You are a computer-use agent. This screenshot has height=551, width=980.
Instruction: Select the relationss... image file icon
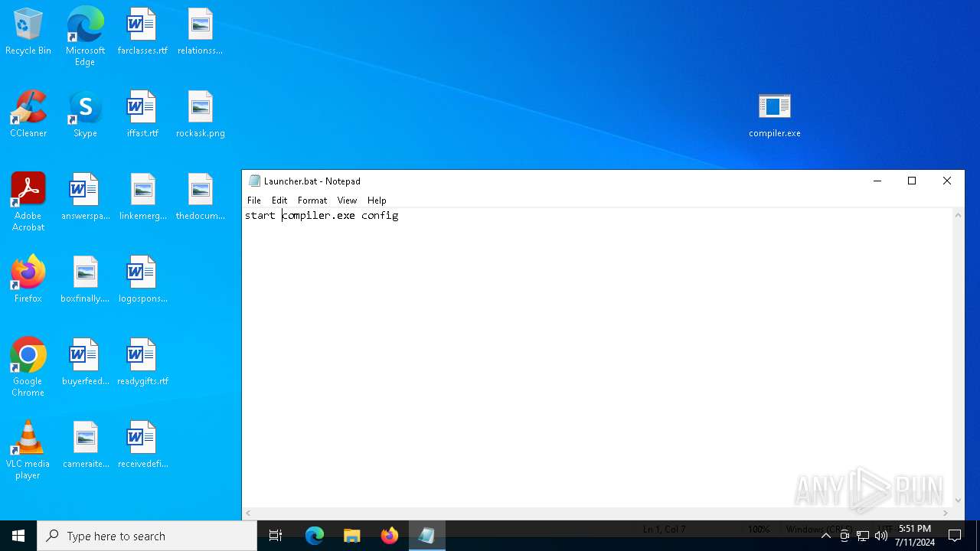click(200, 32)
